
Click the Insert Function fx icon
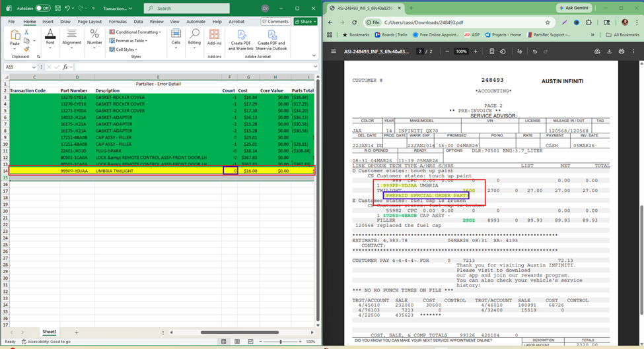(65, 67)
